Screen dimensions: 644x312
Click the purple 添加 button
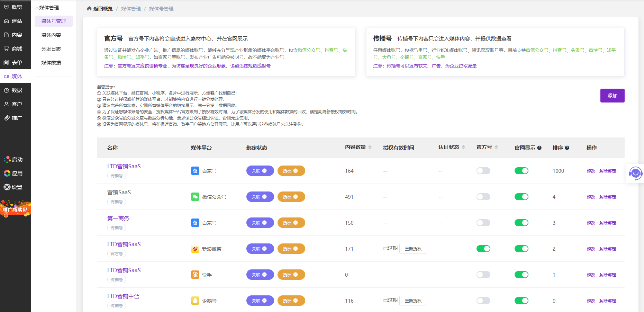pos(612,96)
